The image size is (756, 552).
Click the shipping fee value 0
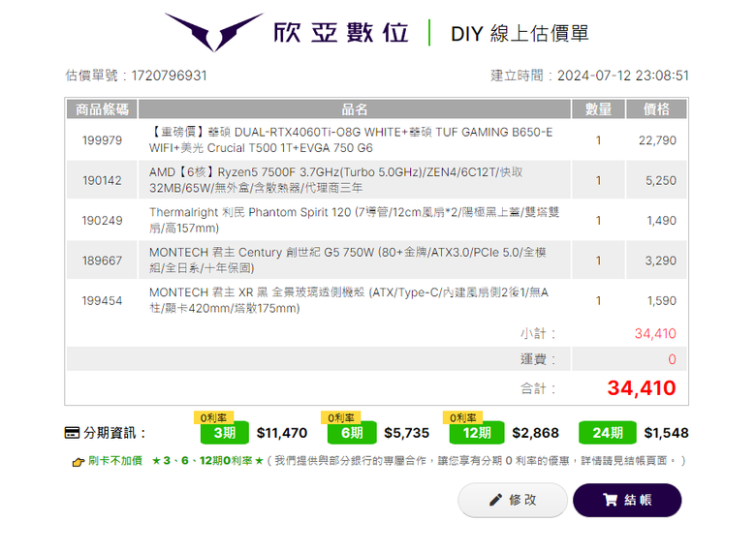(x=672, y=359)
